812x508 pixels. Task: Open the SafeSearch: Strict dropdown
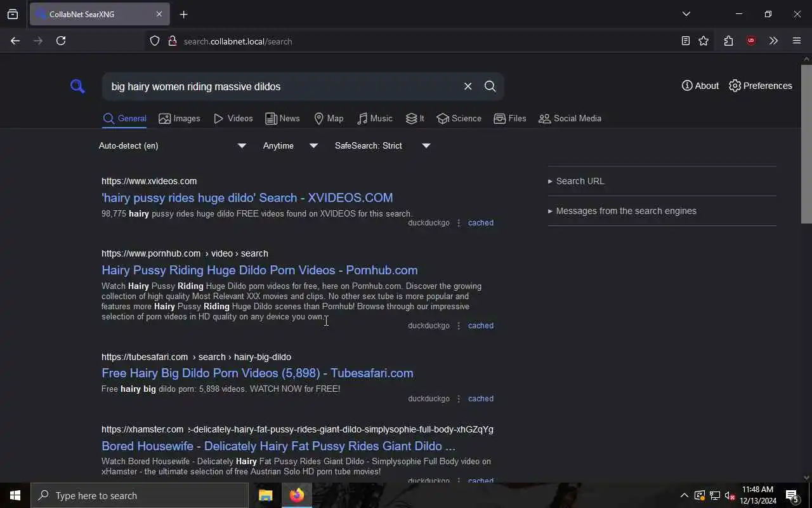[x=383, y=145]
